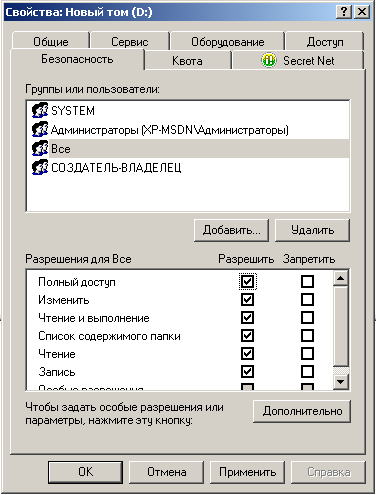Click permissions list scroll up arrow

coord(341,278)
